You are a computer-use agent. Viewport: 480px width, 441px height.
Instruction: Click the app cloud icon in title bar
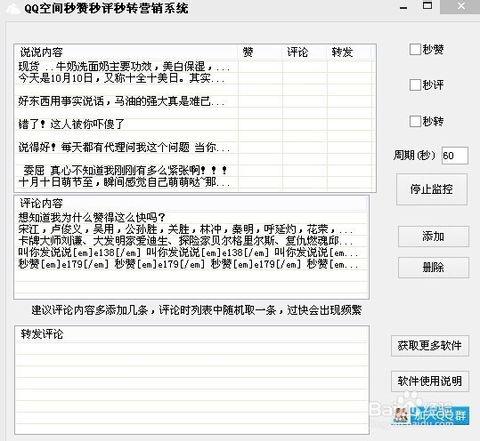point(13,8)
